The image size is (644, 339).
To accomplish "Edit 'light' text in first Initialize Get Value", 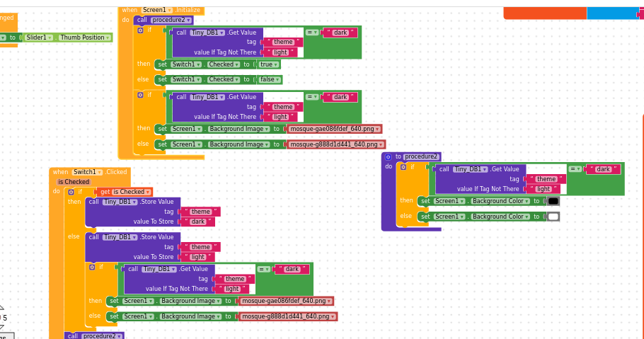I will coord(280,52).
